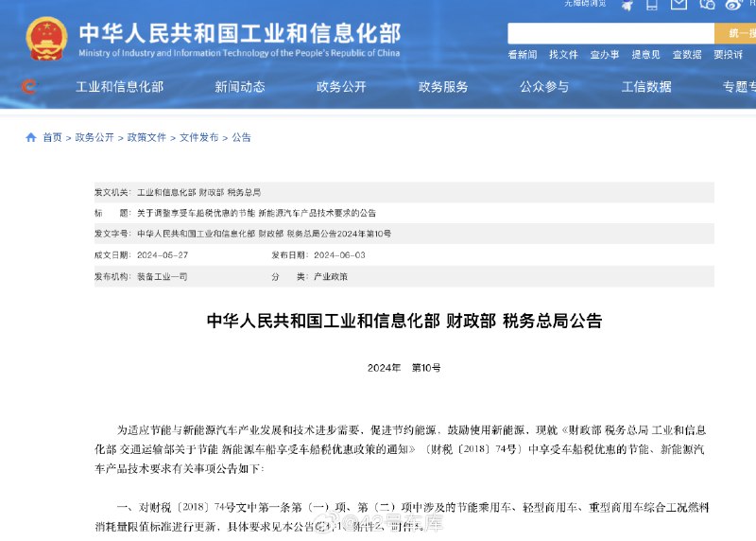Click the publish date 2024-06-03
This screenshot has height=541, width=756.
point(339,254)
